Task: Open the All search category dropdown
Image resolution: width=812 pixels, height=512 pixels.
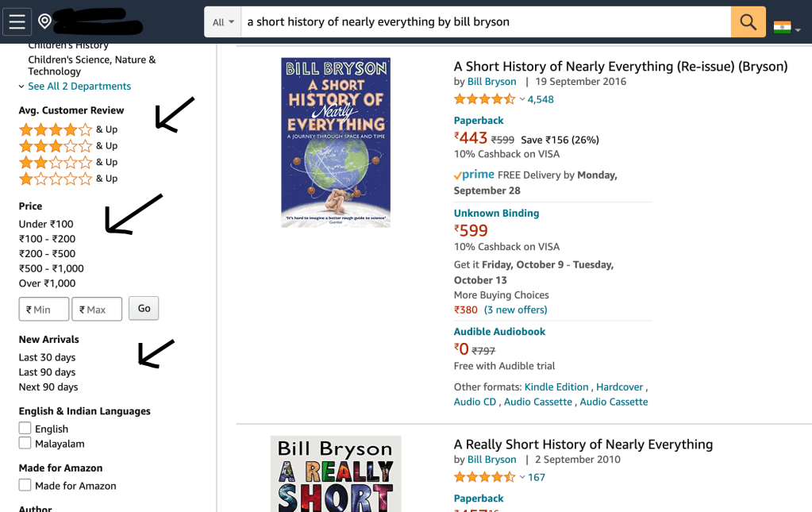Action: (223, 22)
